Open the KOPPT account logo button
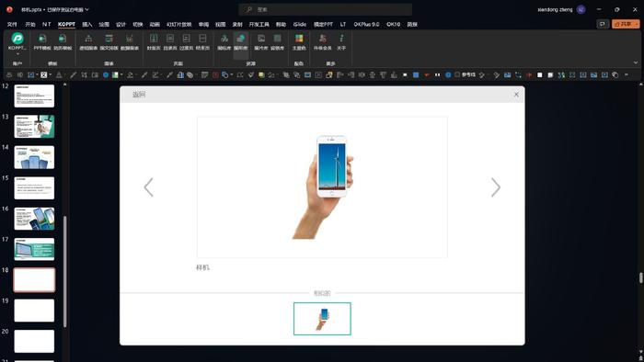Viewport: 644px width, 362px height. point(17,39)
